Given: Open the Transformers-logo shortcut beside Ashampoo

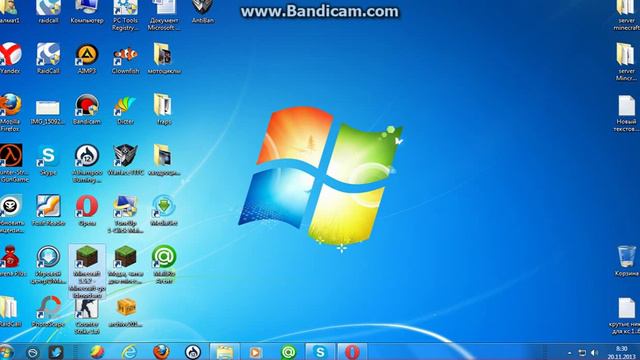Looking at the screenshot, I should tap(125, 160).
